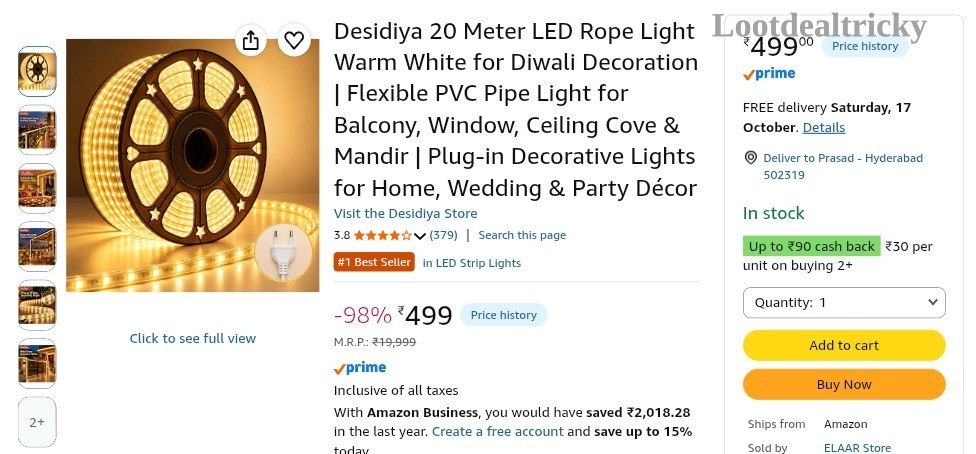Screen dimensions: 976x454
Task: Expand the rating breakdown chevron
Action: tap(420, 236)
